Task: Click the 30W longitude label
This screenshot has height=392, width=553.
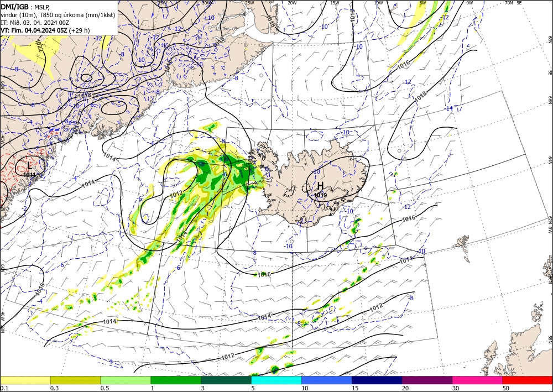Action: pyautogui.click(x=207, y=3)
